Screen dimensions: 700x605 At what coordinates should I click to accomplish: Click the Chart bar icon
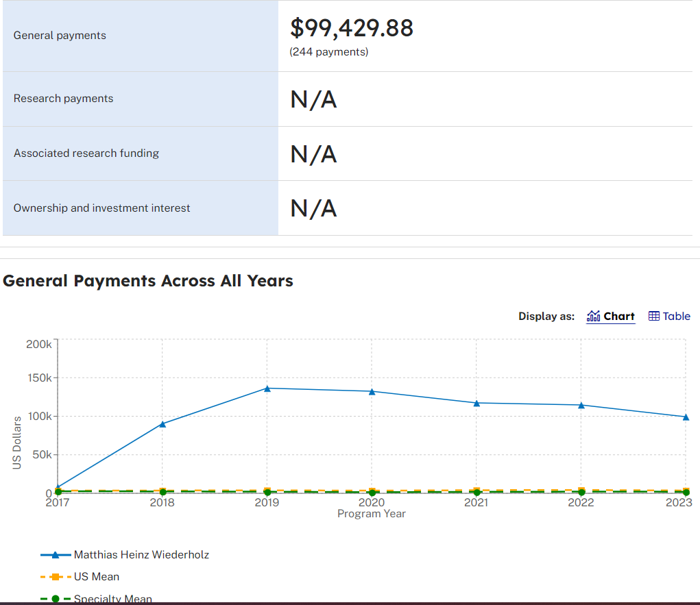593,316
